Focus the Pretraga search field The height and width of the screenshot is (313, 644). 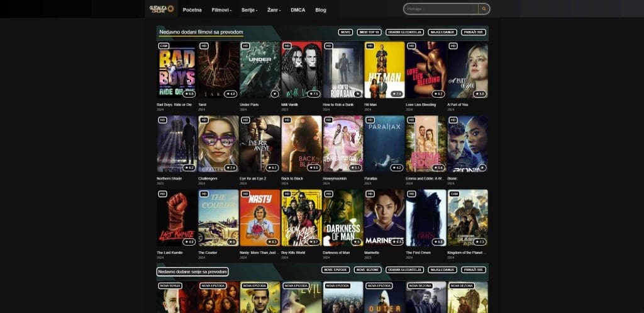coord(441,9)
